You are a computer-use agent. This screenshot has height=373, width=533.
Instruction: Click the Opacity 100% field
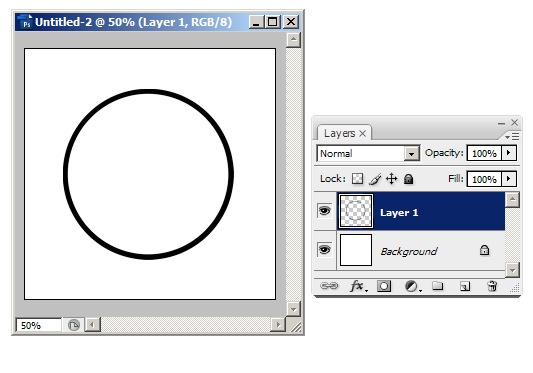[x=484, y=153]
